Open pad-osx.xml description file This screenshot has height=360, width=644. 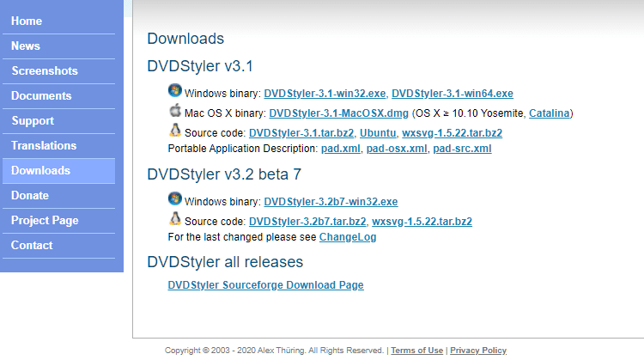[397, 149]
